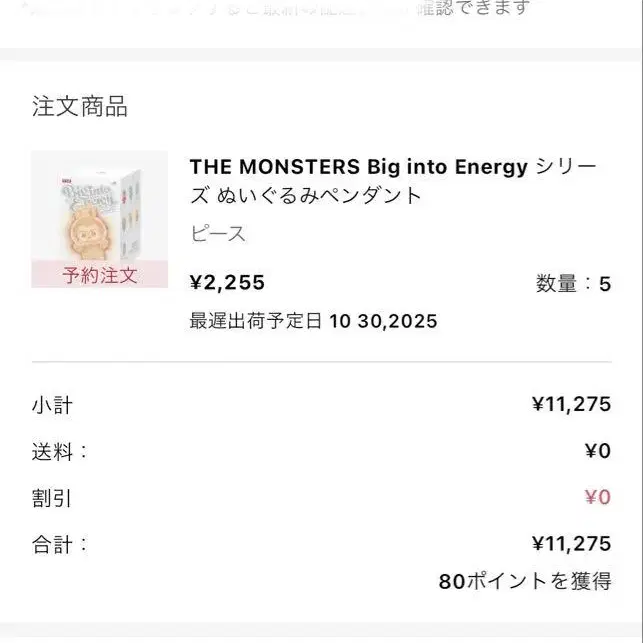
Task: Click the ピース variant label
Action: point(217,235)
